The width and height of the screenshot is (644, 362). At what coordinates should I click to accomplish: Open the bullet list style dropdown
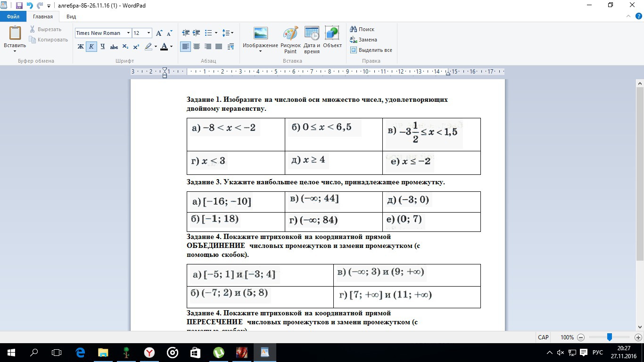(x=216, y=33)
